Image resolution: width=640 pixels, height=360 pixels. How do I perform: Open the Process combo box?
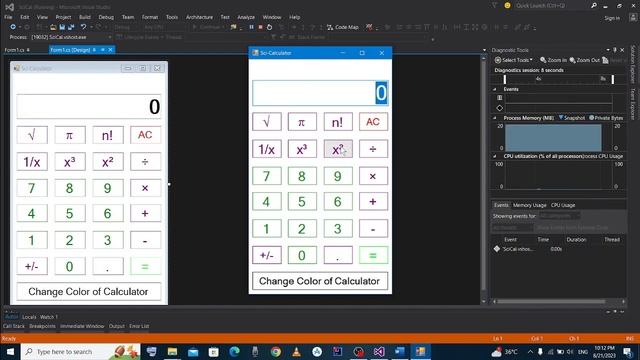tap(71, 37)
